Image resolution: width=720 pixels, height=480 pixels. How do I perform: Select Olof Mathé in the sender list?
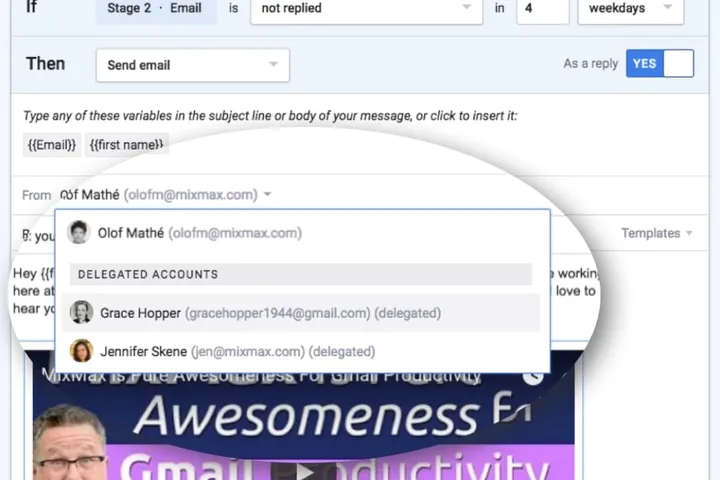[302, 233]
